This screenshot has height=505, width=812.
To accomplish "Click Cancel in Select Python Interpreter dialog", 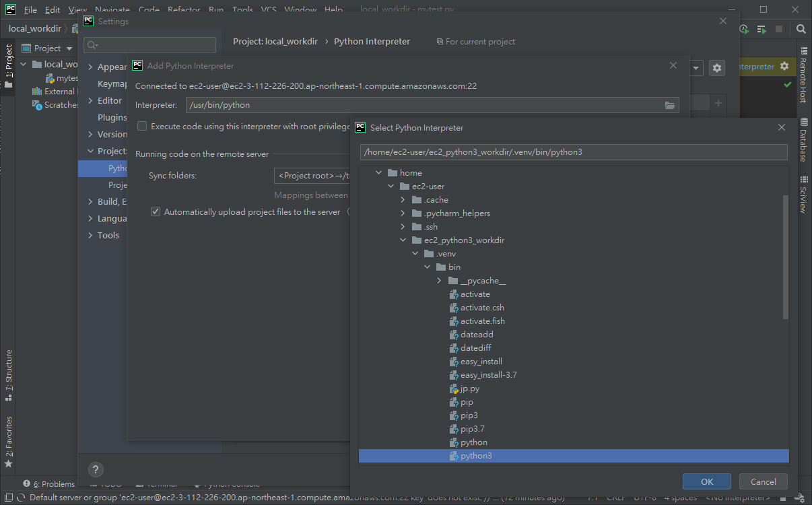I will 764,481.
